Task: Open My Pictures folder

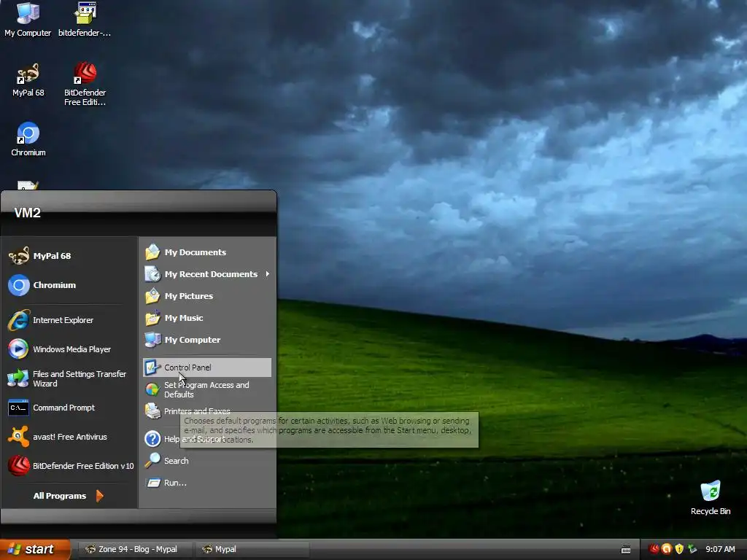Action: pyautogui.click(x=207, y=296)
